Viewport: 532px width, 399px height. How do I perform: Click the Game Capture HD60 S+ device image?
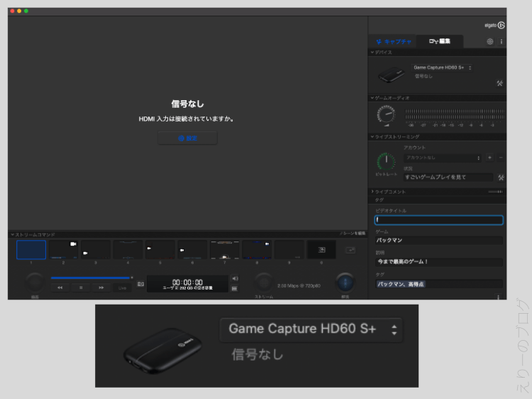pyautogui.click(x=391, y=75)
